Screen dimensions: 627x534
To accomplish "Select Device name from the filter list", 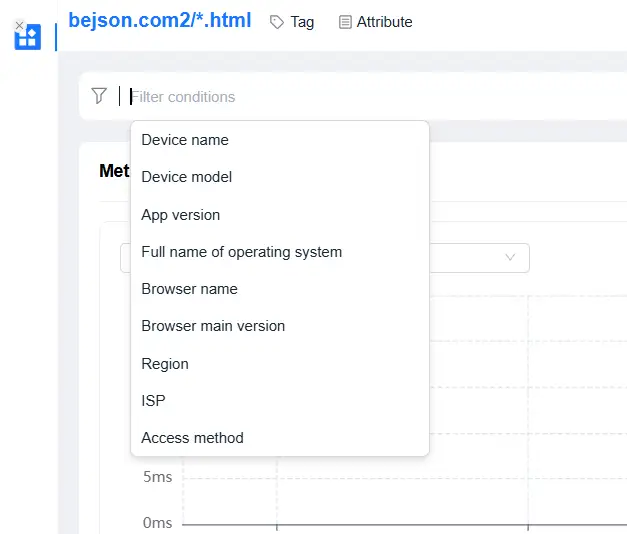I will pos(185,140).
